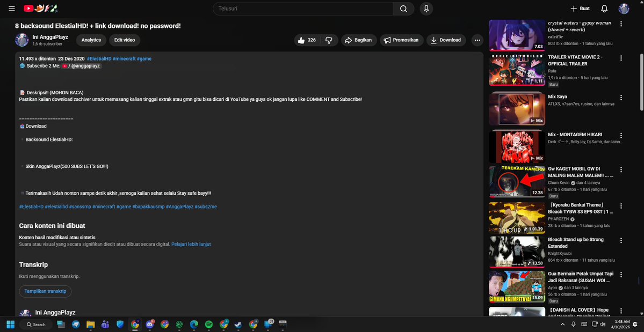The image size is (644, 332).
Task: Options for Bleach Stand up be Strong
Action: click(621, 240)
